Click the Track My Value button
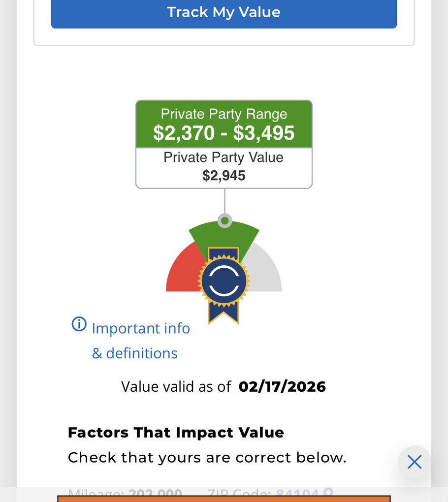448x502 pixels. (224, 12)
